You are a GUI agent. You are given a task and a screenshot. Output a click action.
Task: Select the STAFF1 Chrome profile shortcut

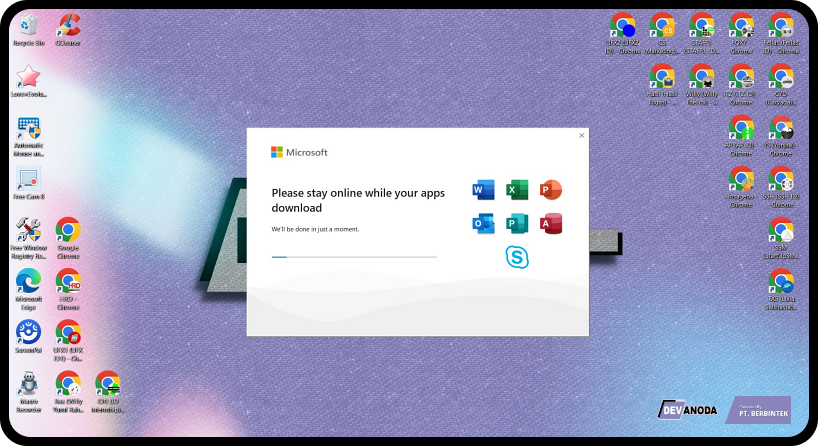(x=702, y=34)
